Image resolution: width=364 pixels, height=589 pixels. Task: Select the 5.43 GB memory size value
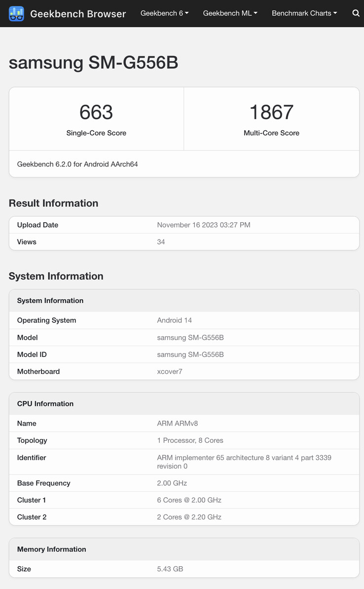(170, 569)
